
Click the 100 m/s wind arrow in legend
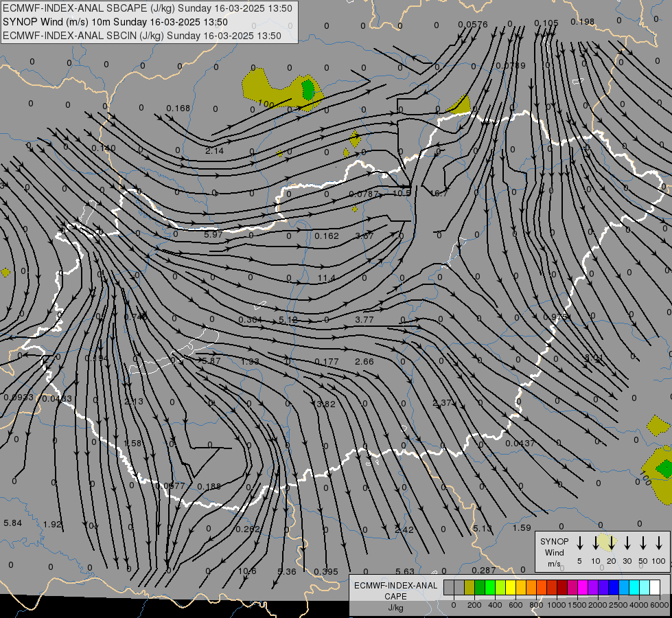(659, 543)
